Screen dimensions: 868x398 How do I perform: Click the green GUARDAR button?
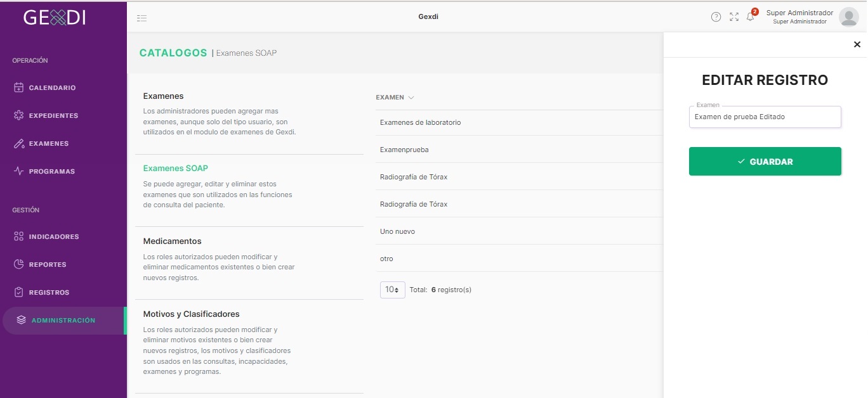tap(765, 162)
